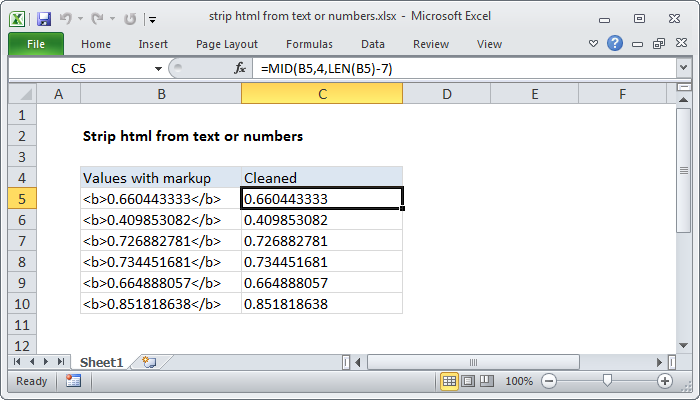Go to the first sheet tab arrow

[x=17, y=362]
